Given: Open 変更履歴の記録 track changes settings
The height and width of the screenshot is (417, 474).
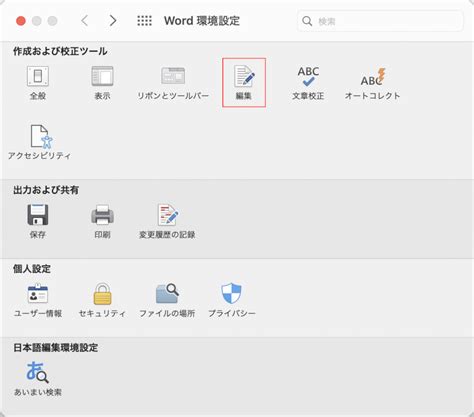Looking at the screenshot, I should pos(167,221).
